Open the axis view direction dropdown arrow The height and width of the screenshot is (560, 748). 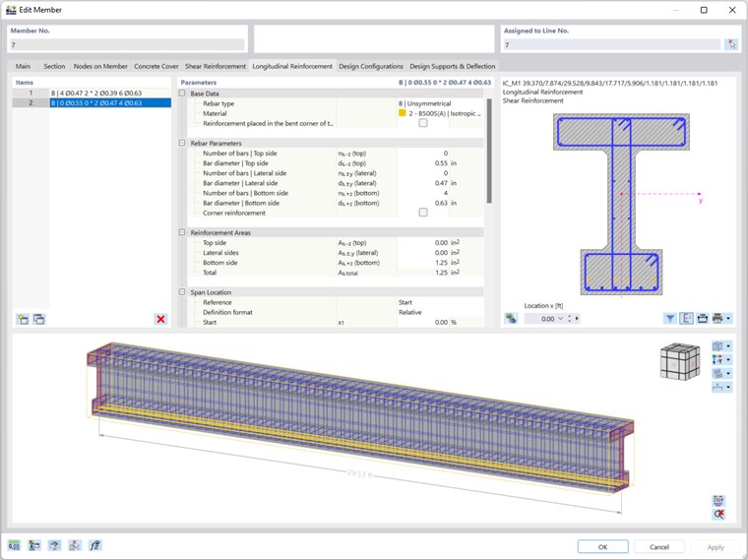728,359
